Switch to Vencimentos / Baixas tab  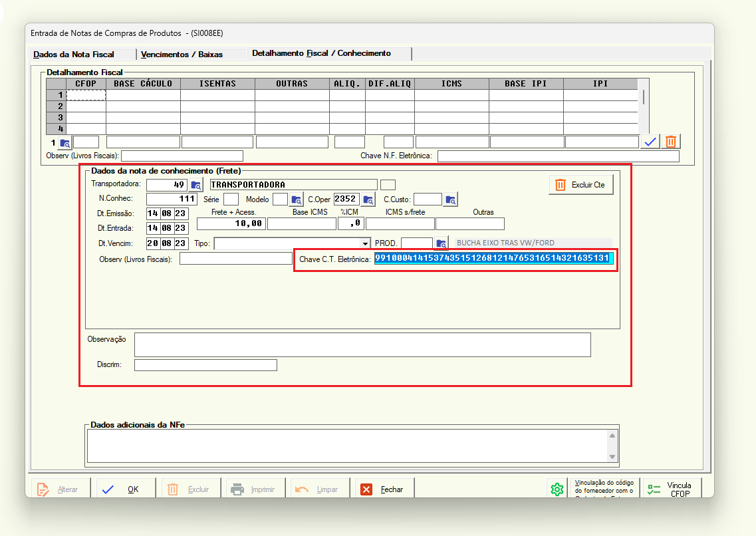pos(182,55)
